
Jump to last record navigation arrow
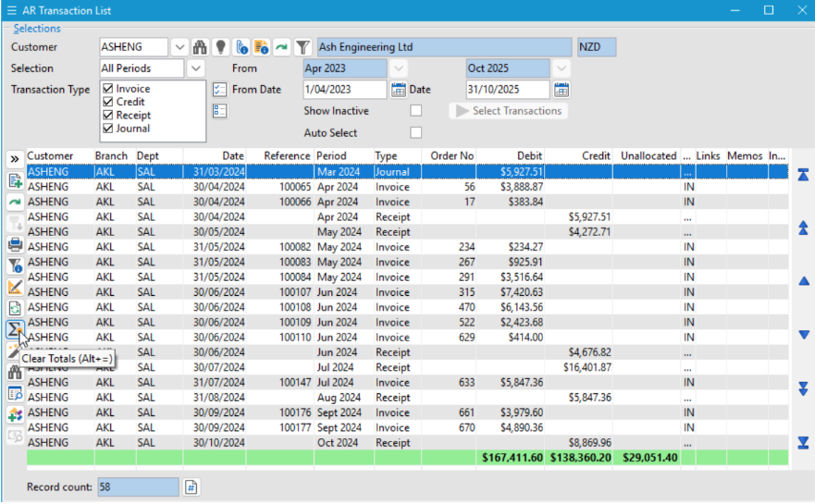(803, 443)
